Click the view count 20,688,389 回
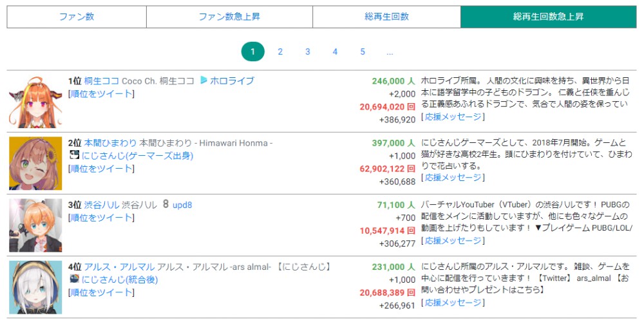 point(387,293)
